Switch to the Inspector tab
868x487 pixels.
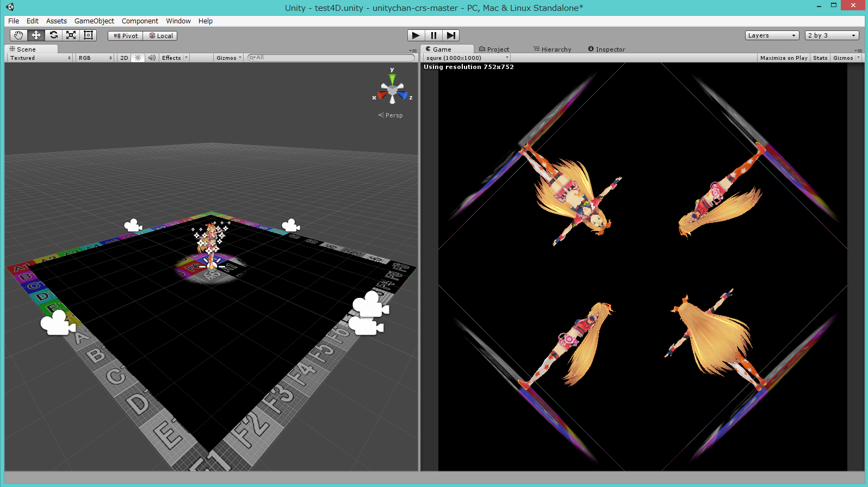(x=606, y=49)
